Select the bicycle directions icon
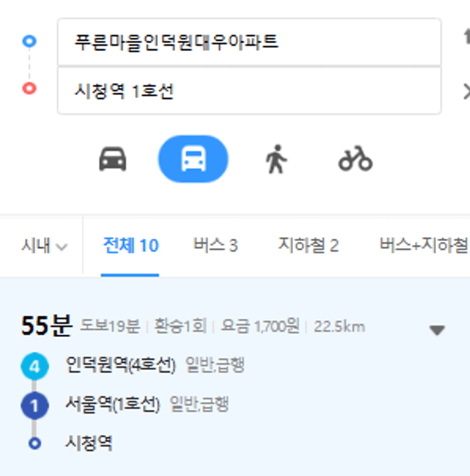Viewport: 470px width, 476px height. click(355, 159)
